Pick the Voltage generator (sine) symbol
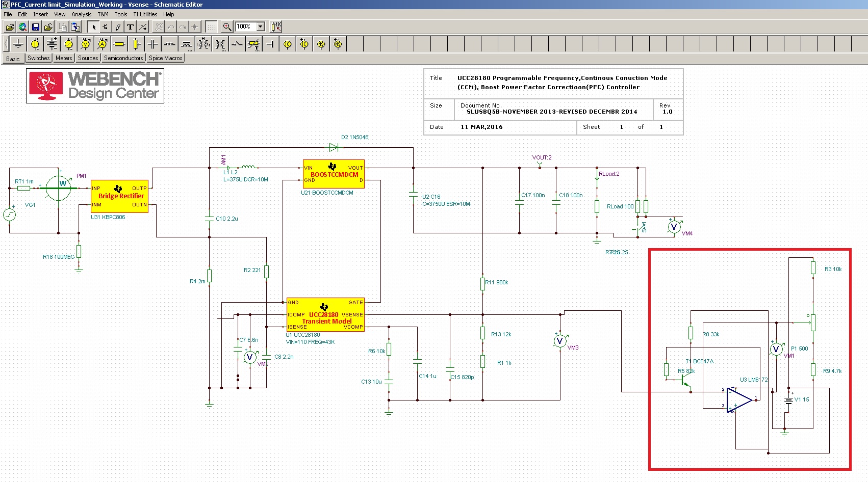The width and height of the screenshot is (868, 482). coord(69,44)
